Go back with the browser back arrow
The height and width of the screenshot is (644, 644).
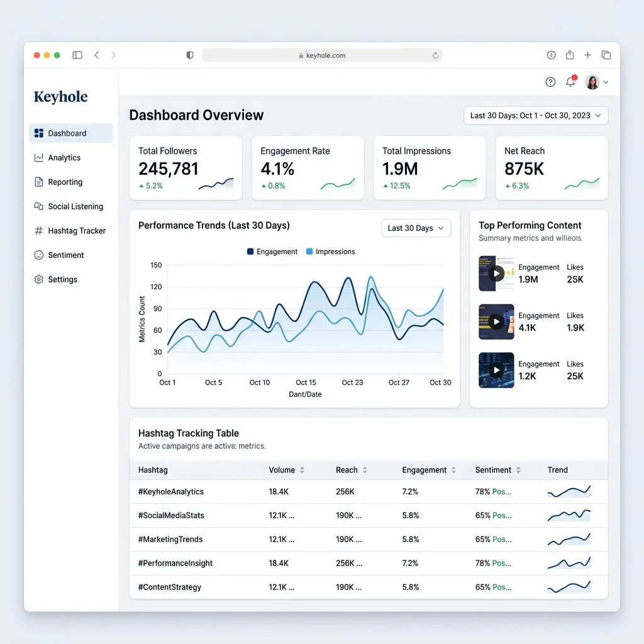point(96,55)
